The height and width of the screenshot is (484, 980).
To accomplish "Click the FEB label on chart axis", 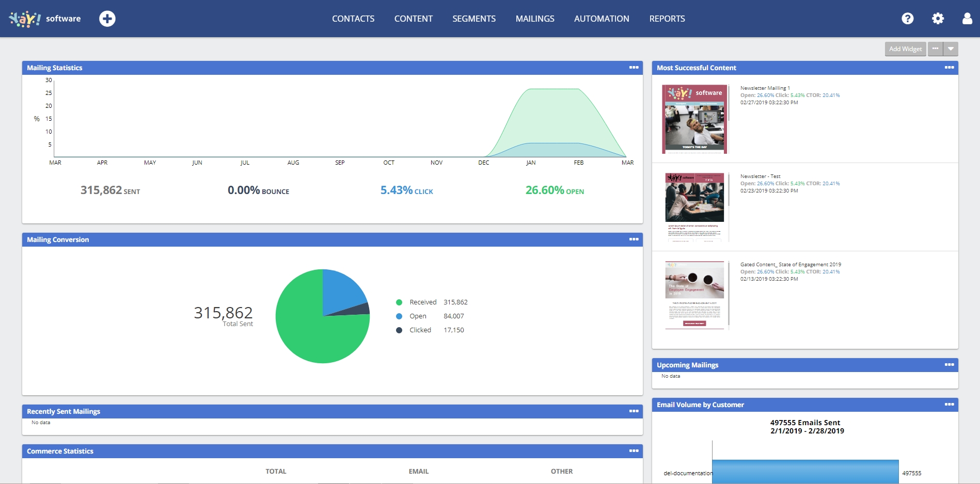I will 579,163.
